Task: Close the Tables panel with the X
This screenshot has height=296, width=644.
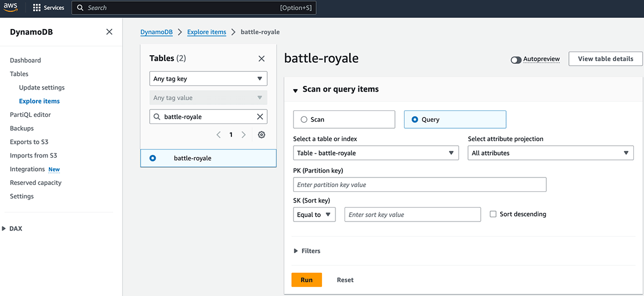Action: coord(261,58)
